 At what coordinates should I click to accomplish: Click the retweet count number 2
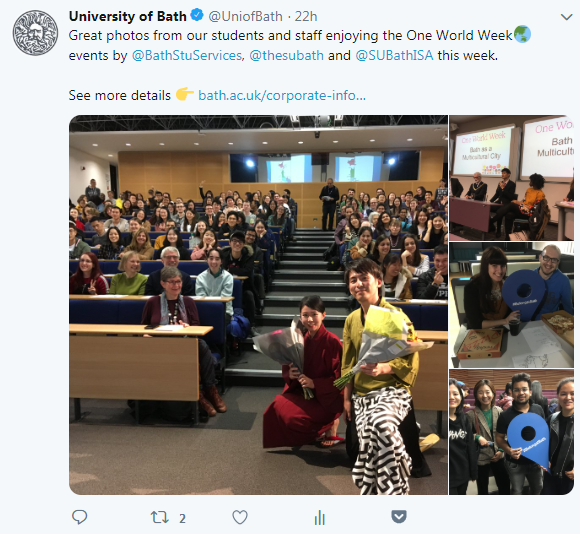182,518
